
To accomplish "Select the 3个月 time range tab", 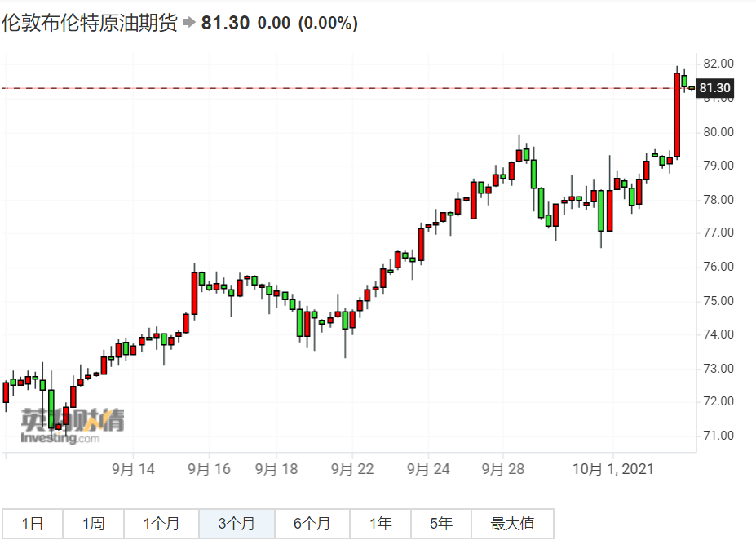I will (x=237, y=524).
